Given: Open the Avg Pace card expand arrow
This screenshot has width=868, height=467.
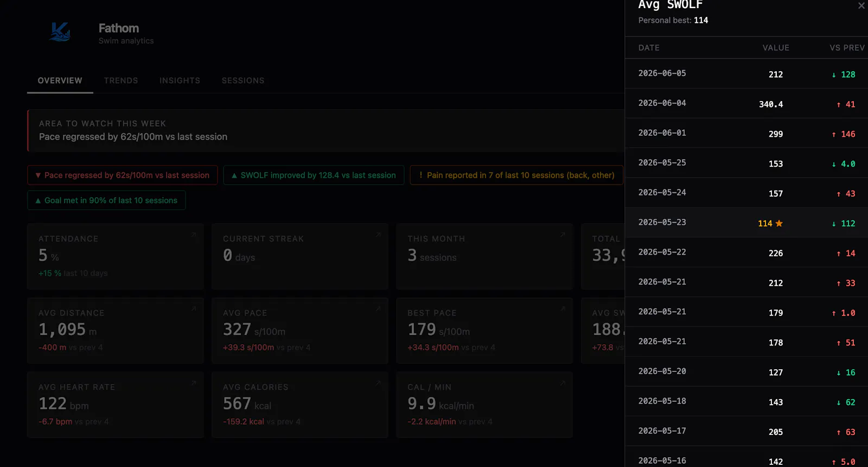Looking at the screenshot, I should (x=378, y=308).
